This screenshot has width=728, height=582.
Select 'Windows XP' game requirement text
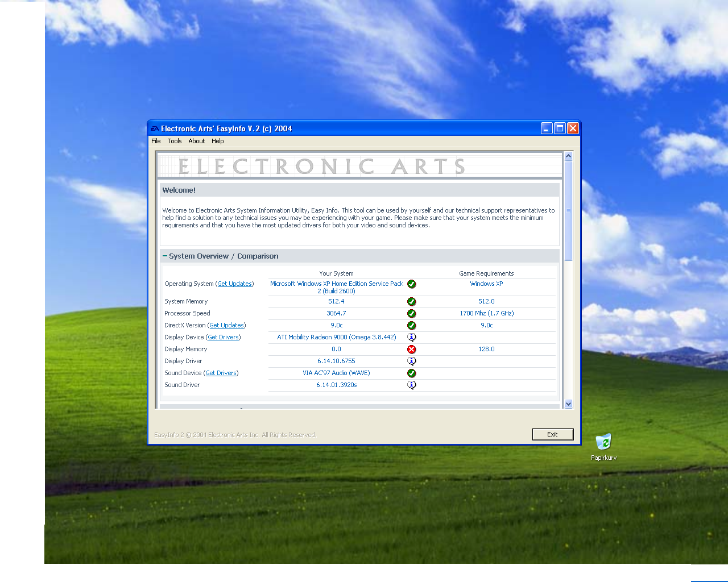click(486, 284)
